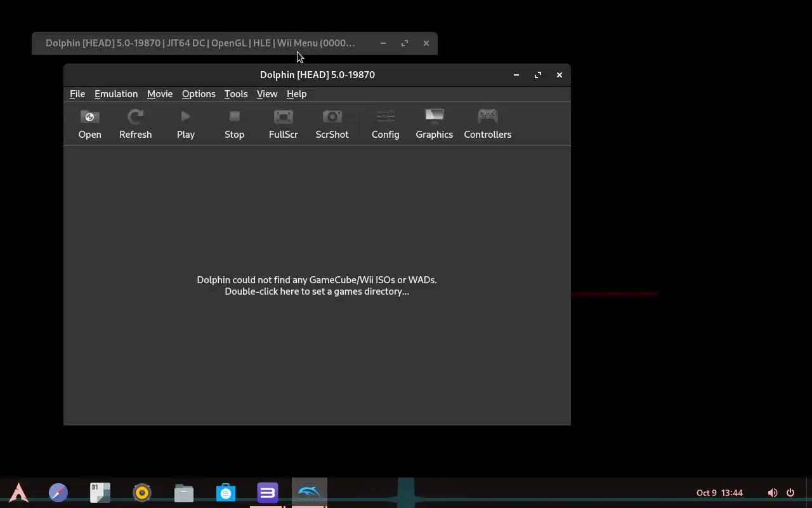Open the Arch launcher in taskbar
Screen dimensions: 812x508
(18, 493)
